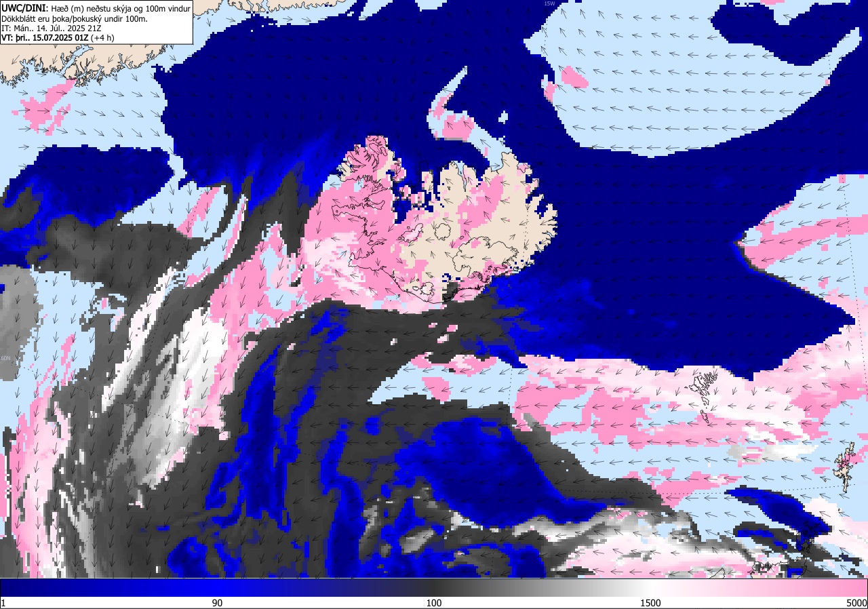Viewport: 868px width, 609px height.
Task: Click the colorbar label '1500'
Action: tap(651, 603)
